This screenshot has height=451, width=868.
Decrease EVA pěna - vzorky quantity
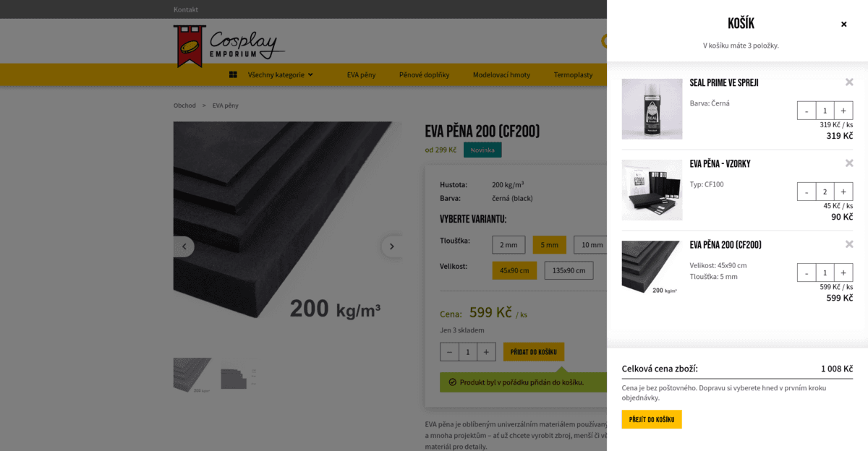[807, 192]
